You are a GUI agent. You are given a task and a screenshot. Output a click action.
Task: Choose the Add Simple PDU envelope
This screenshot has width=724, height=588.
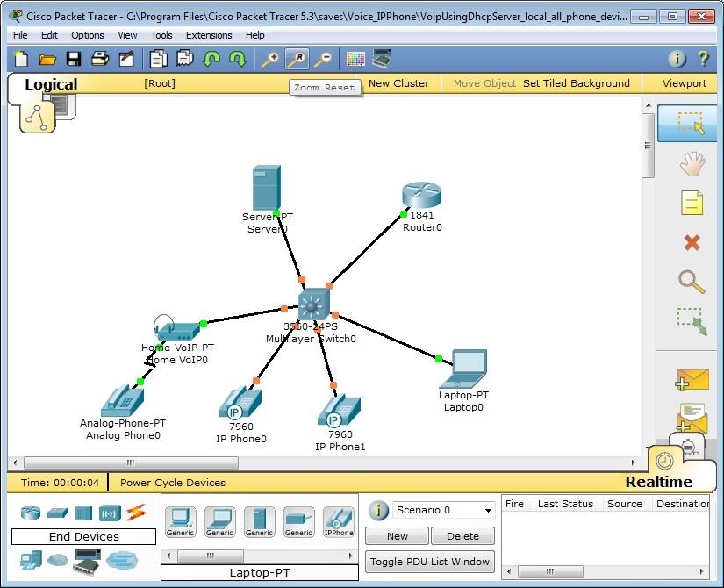pos(692,379)
